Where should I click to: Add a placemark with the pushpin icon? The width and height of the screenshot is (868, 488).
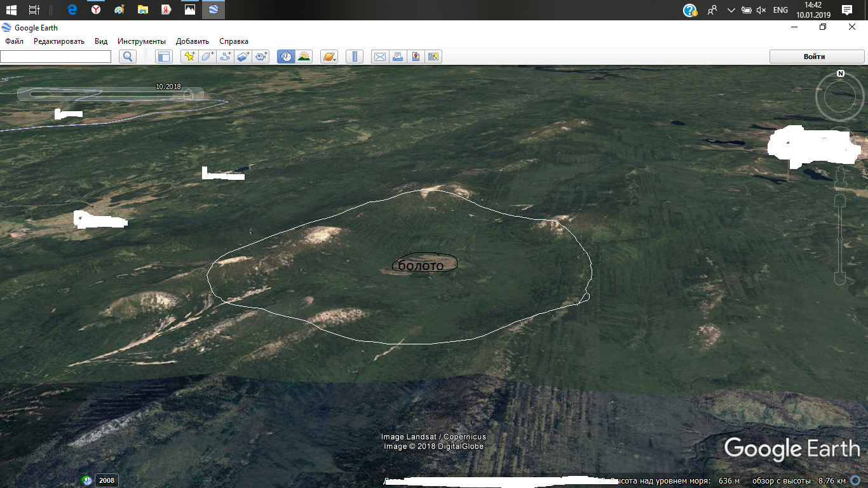[189, 57]
